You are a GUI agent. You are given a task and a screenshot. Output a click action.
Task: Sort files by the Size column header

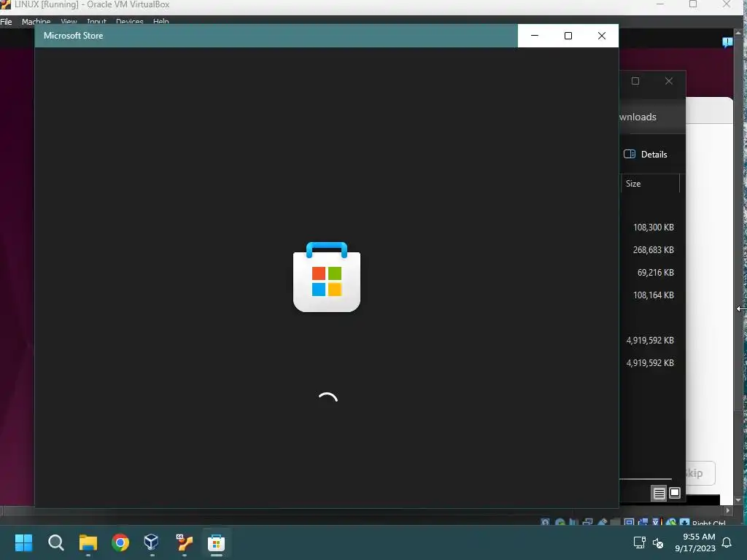(650, 183)
